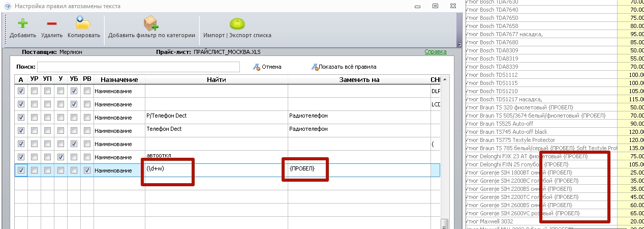Open Импорт | Экспорт списка
This screenshot has height=229, width=644.
tap(237, 28)
